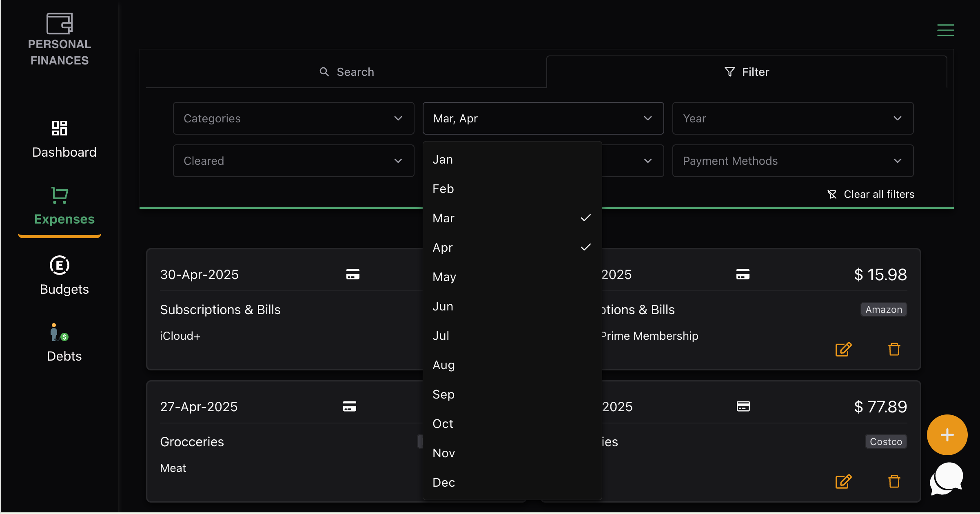
Task: Edit the $77.89 Costco expense
Action: [x=843, y=482]
